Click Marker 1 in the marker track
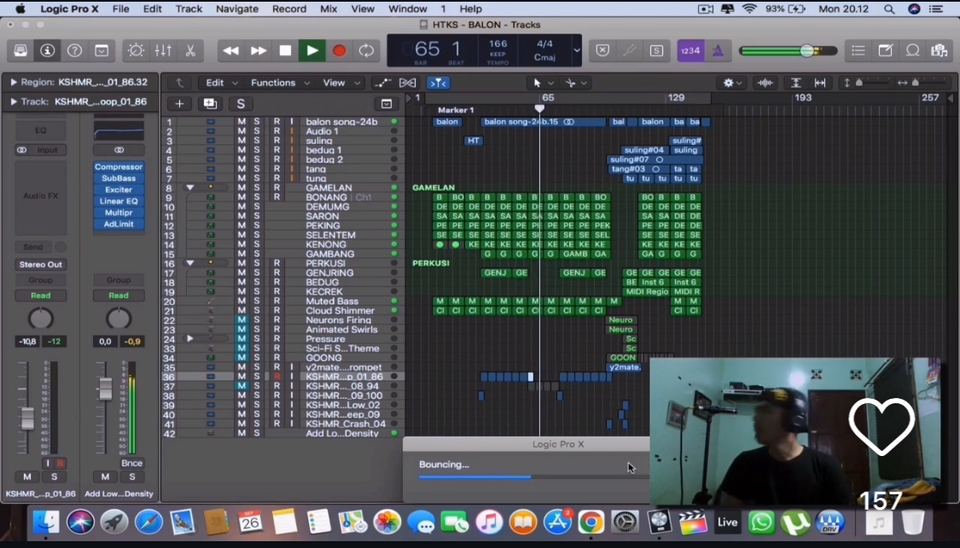Screen dimensions: 960x548 [456, 110]
